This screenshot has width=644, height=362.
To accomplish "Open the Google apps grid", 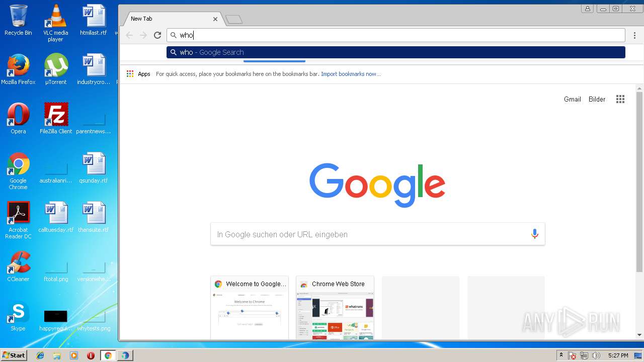I will click(x=620, y=99).
